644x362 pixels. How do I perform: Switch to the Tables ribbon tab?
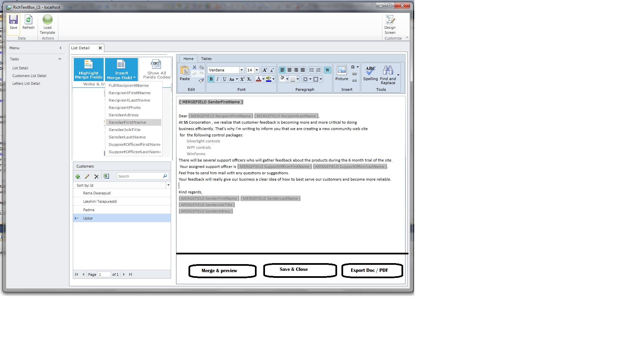pos(206,59)
